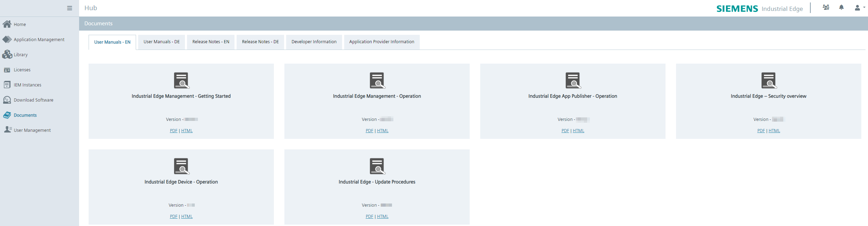Click the Documents page heading bar text
The height and width of the screenshot is (226, 868).
click(98, 24)
